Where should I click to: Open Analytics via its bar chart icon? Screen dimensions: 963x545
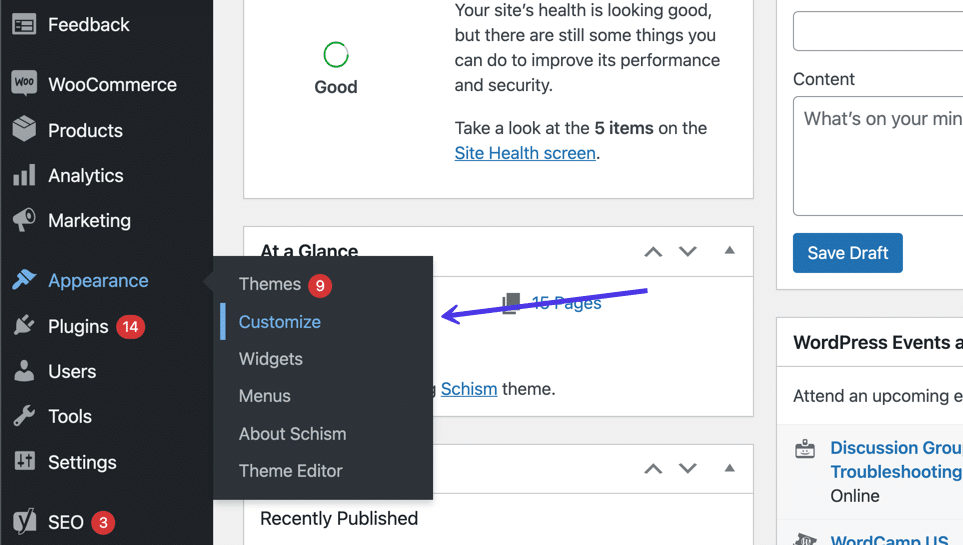click(24, 176)
